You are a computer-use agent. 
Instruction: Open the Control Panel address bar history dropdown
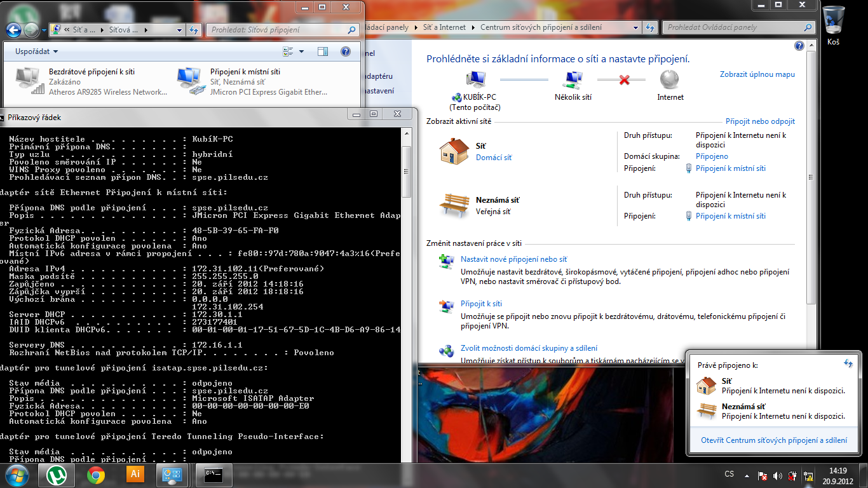[636, 28]
